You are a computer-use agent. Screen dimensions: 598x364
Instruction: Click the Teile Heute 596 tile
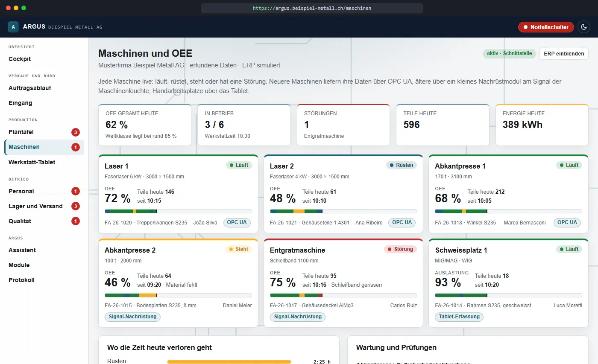443,125
